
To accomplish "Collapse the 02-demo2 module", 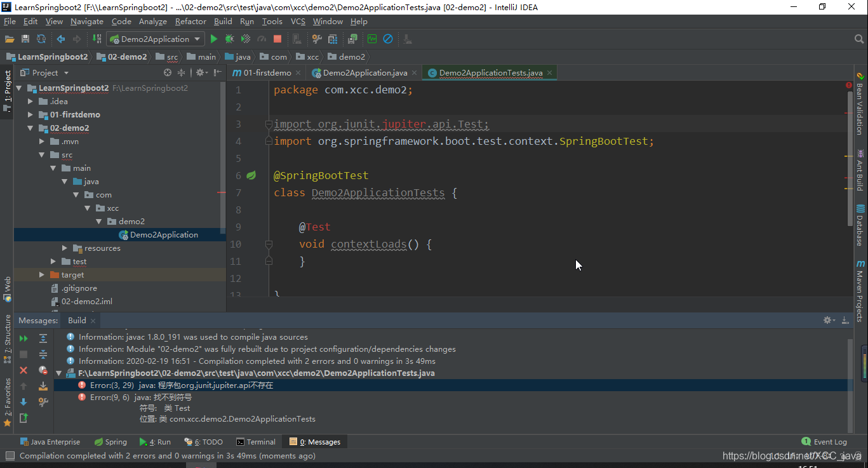I will [x=30, y=128].
